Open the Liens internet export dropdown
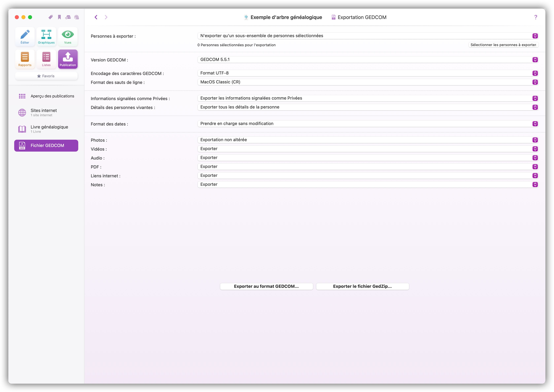Viewport: 554px width, 392px height. click(x=368, y=176)
